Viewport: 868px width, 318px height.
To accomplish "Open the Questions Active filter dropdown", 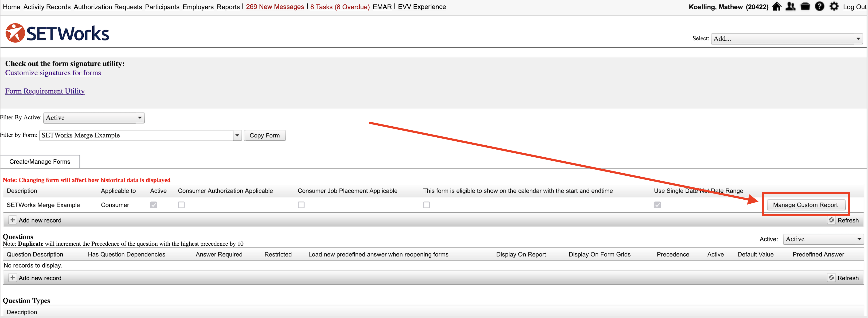I will coord(823,239).
